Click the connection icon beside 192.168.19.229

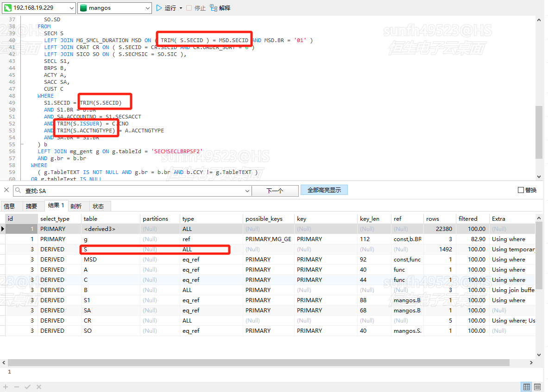point(8,8)
